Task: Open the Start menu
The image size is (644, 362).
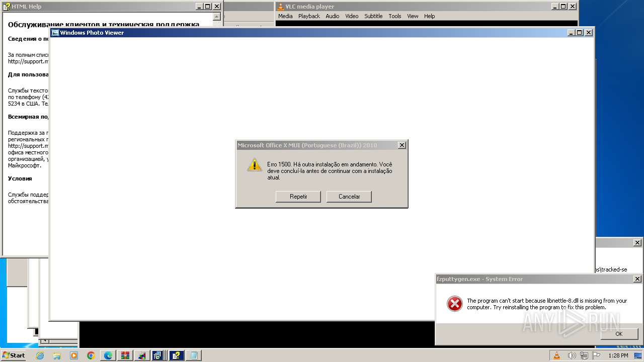Action: (x=14, y=355)
